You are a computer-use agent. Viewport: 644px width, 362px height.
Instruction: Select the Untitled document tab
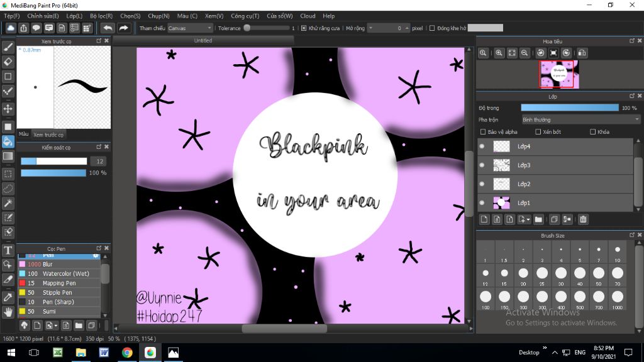pyautogui.click(x=203, y=41)
